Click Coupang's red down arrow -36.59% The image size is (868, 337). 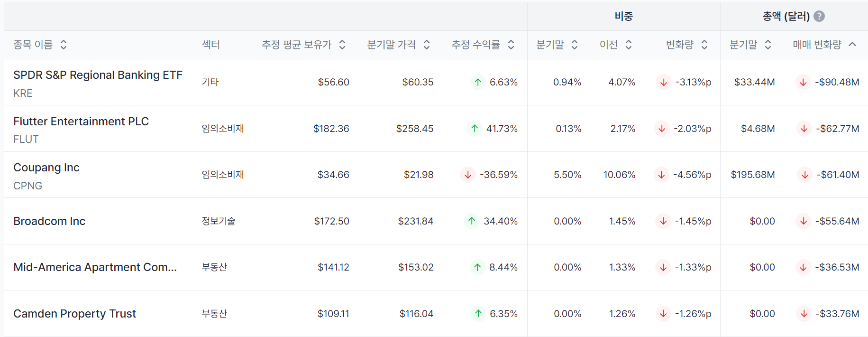tap(468, 175)
